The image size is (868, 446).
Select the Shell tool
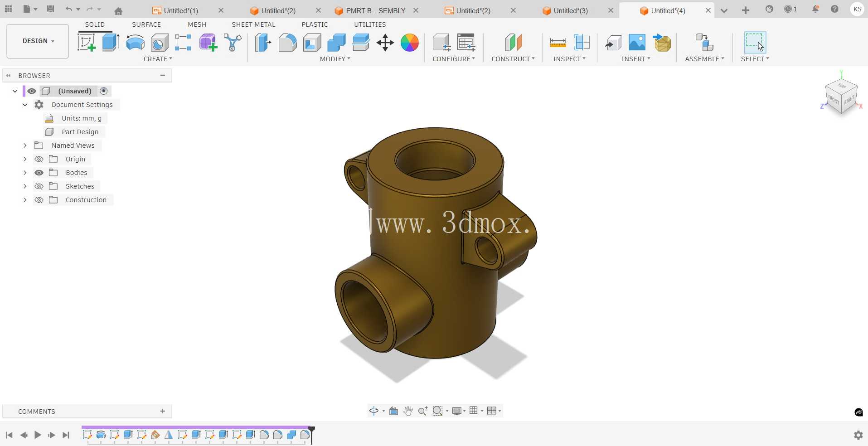(x=312, y=43)
